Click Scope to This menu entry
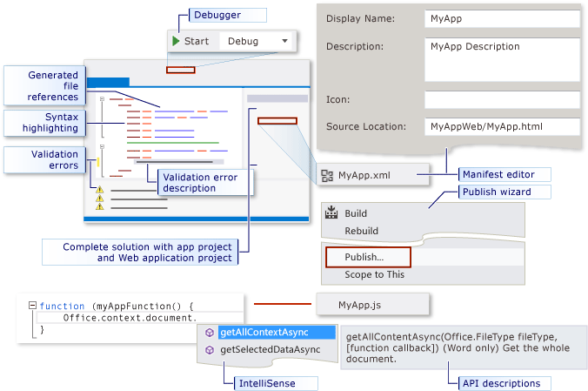 tap(376, 274)
